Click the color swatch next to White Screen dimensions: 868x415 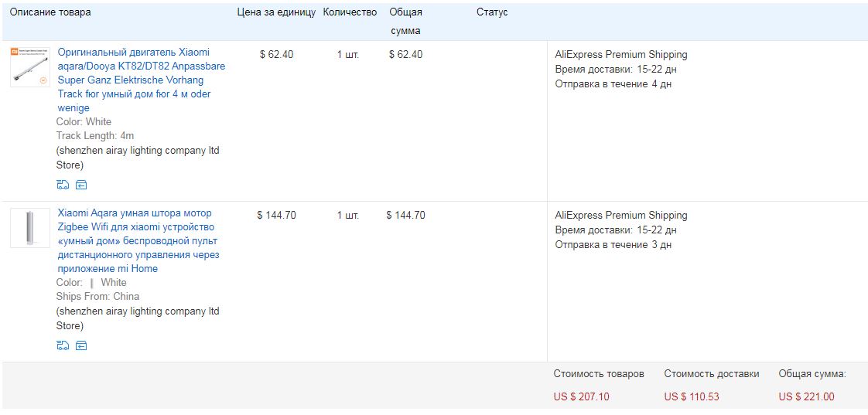[x=92, y=283]
